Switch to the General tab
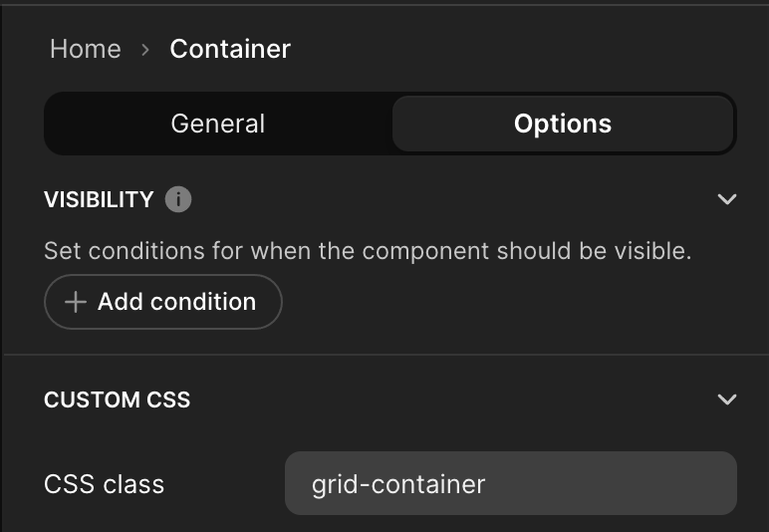 218,124
